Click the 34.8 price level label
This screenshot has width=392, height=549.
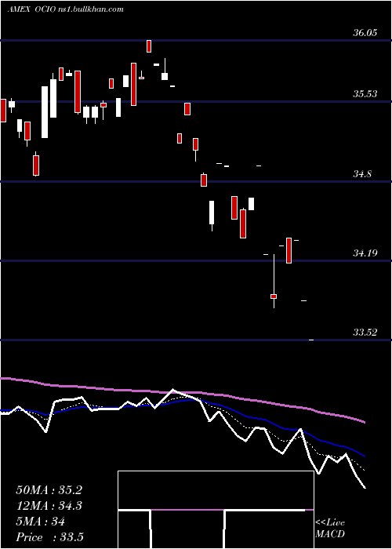click(x=362, y=173)
